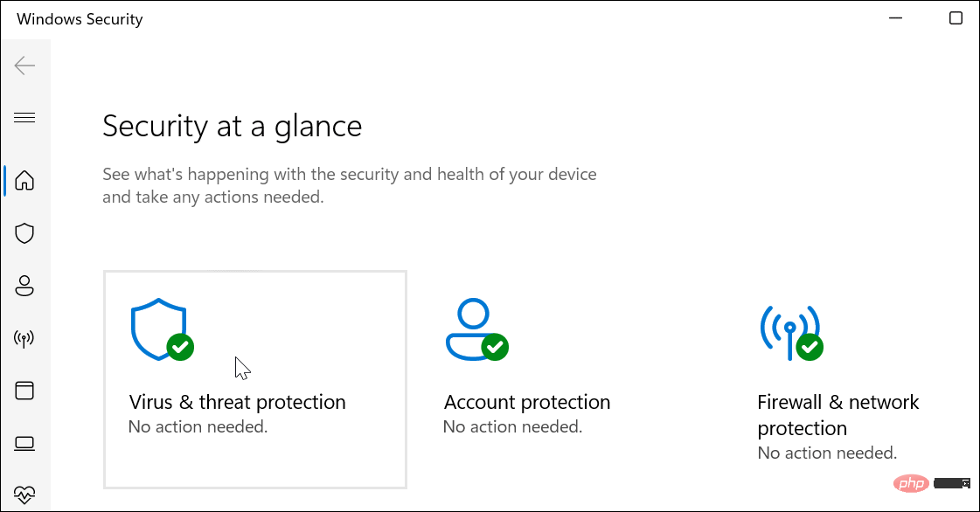Select the highlighted Virus & threat protection card

(254, 378)
